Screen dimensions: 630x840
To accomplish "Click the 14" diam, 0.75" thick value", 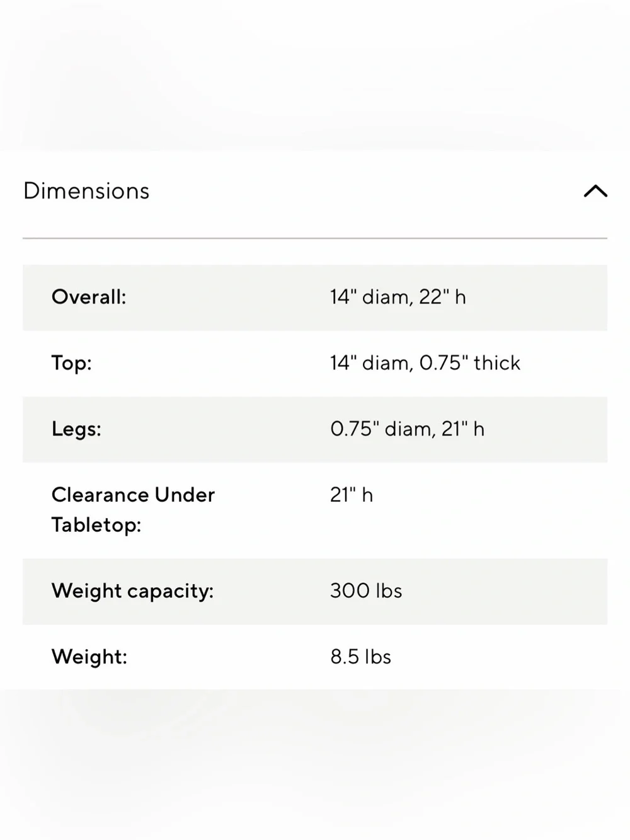I will (x=425, y=363).
